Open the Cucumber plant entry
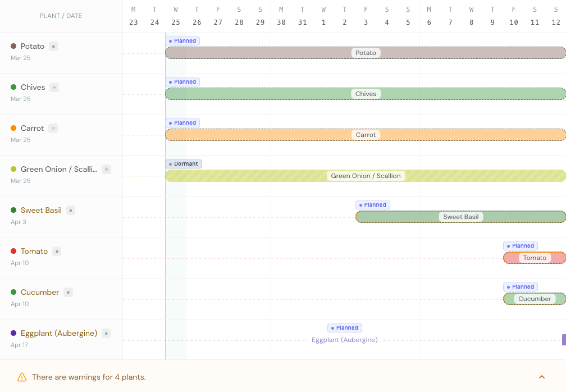The height and width of the screenshot is (392, 566). pyautogui.click(x=40, y=293)
